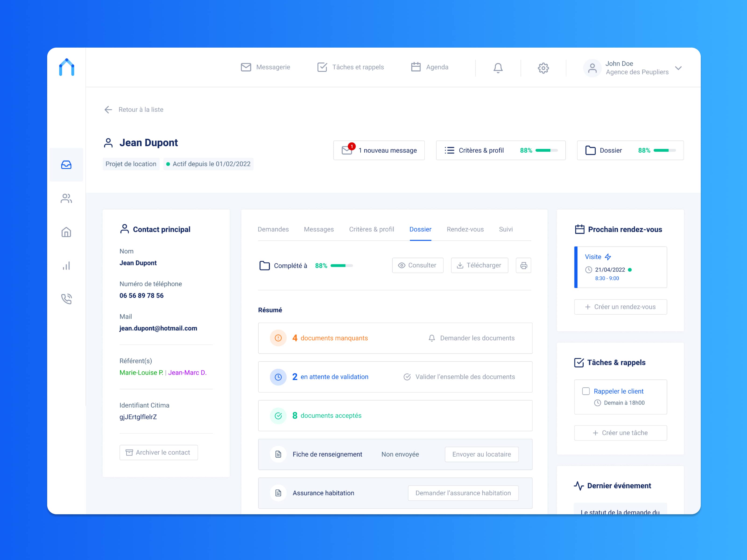
Task: Click the progress bar in Dossier header button
Action: tap(665, 150)
